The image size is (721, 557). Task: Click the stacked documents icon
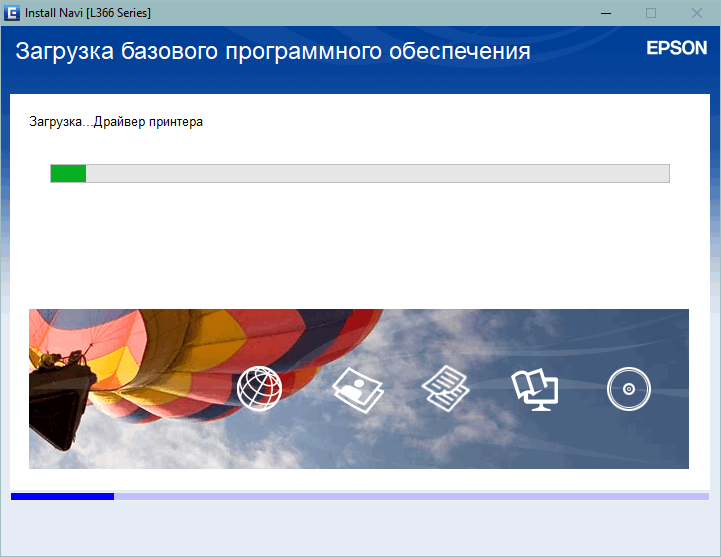445,388
